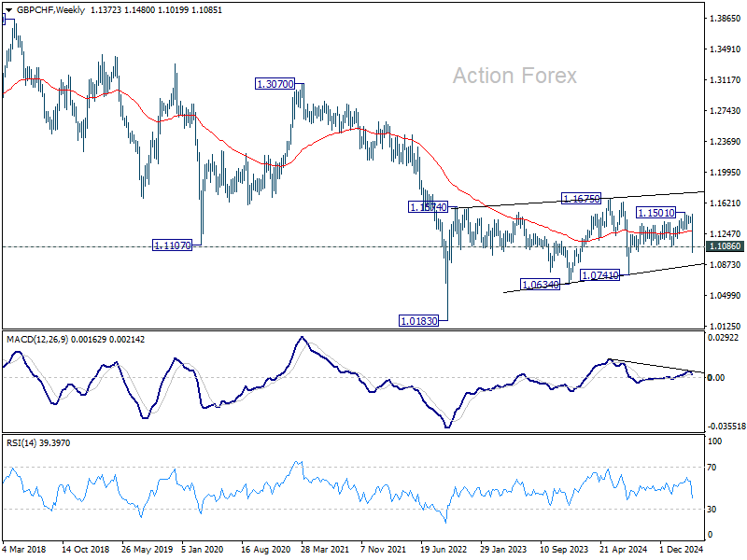Click the RSI 70 level on axis

(712, 468)
